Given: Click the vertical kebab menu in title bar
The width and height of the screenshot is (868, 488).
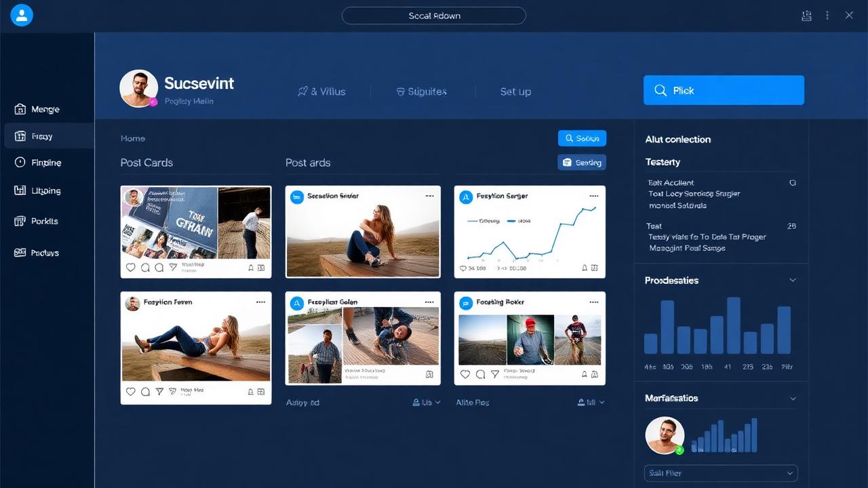Looking at the screenshot, I should coord(827,16).
